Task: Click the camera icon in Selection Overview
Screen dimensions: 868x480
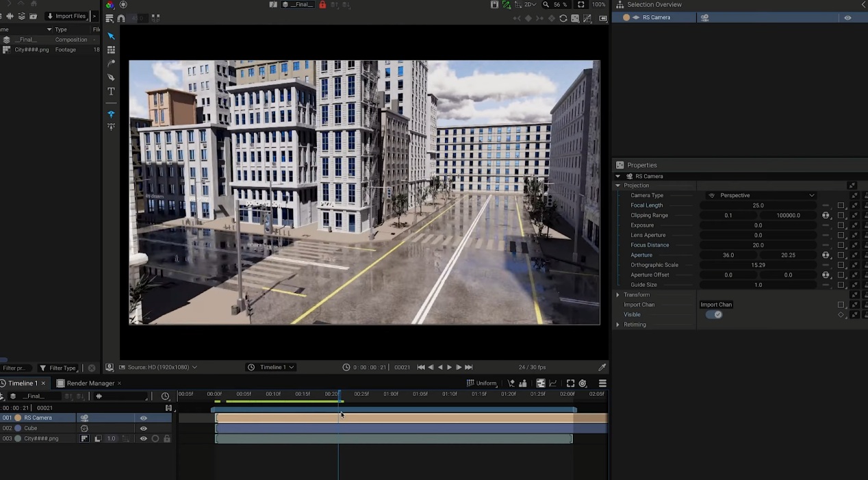Action: [x=705, y=18]
